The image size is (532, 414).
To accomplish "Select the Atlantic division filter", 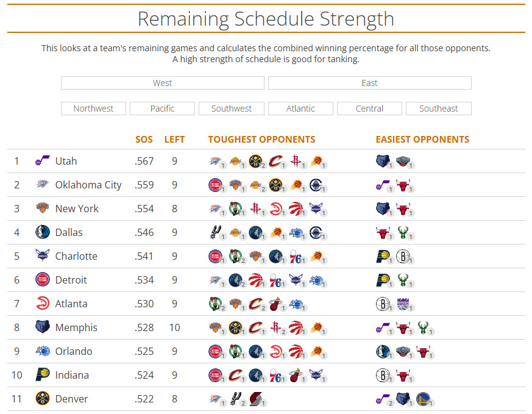I will click(300, 109).
